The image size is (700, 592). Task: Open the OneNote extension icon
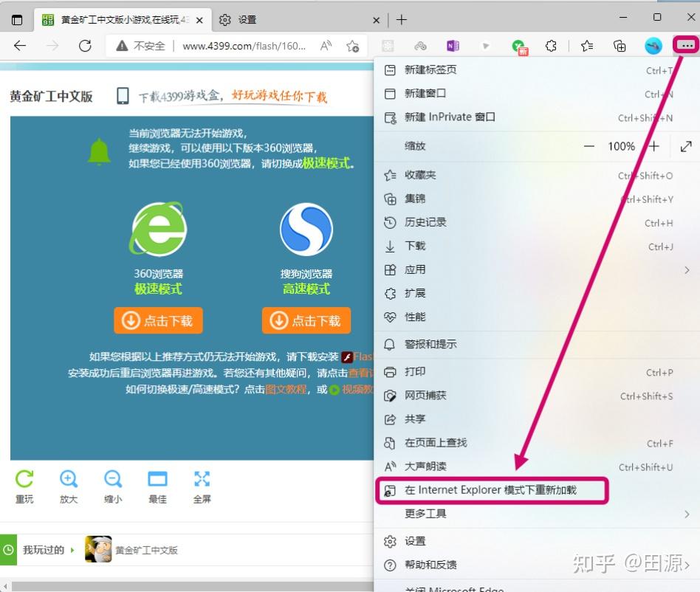[453, 46]
